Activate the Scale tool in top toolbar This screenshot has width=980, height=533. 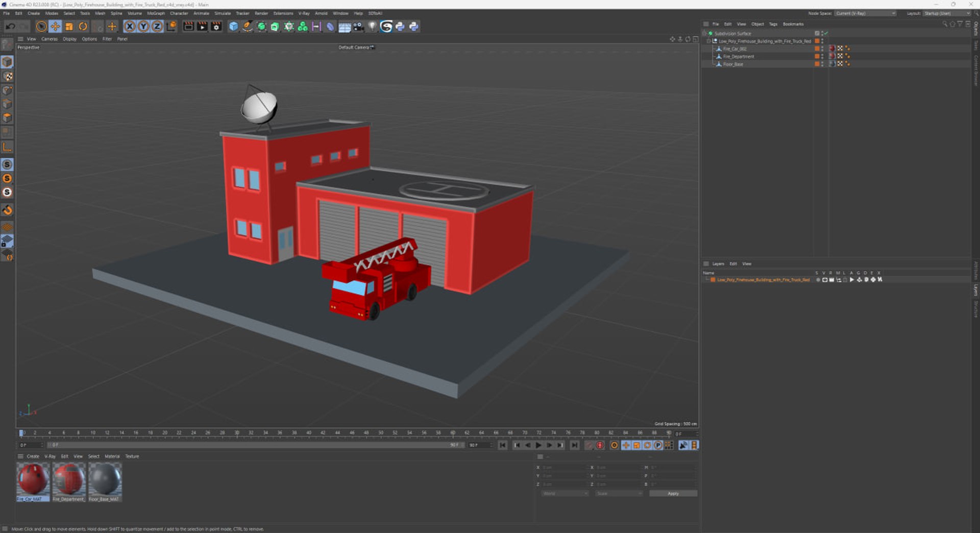click(x=69, y=27)
